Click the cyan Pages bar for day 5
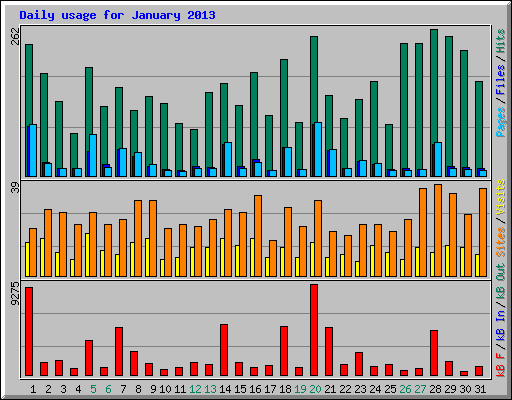512x400 pixels. (93, 155)
